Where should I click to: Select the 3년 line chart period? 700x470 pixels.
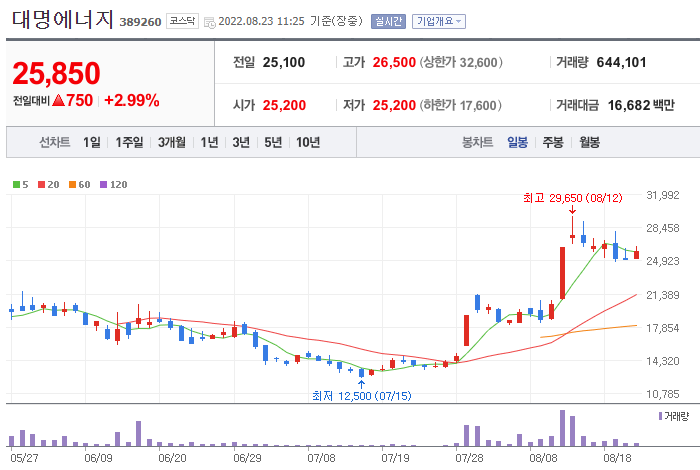click(x=241, y=142)
